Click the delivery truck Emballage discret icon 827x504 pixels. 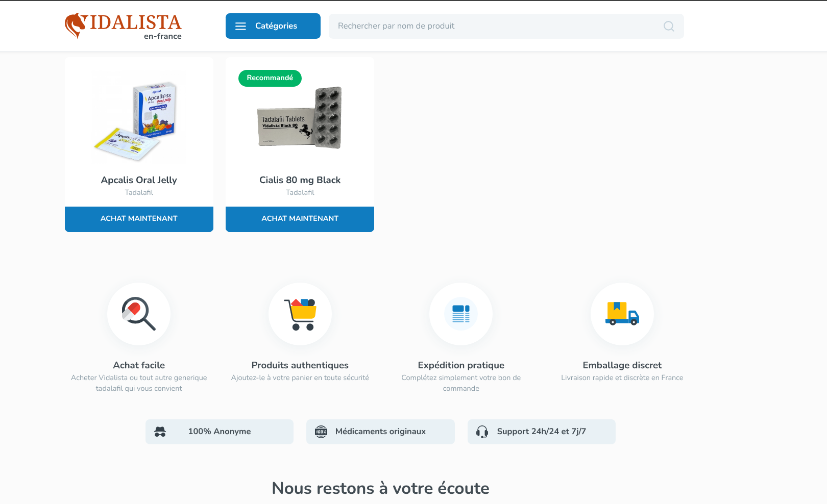pyautogui.click(x=622, y=314)
